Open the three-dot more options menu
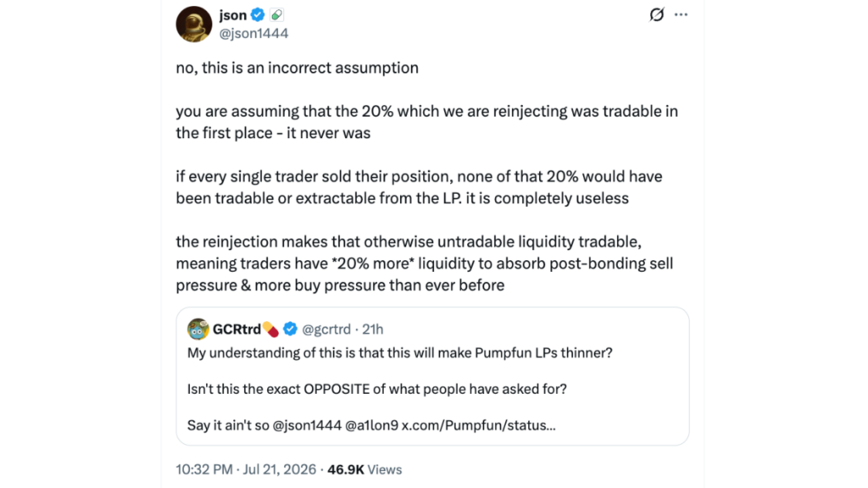 (x=681, y=15)
